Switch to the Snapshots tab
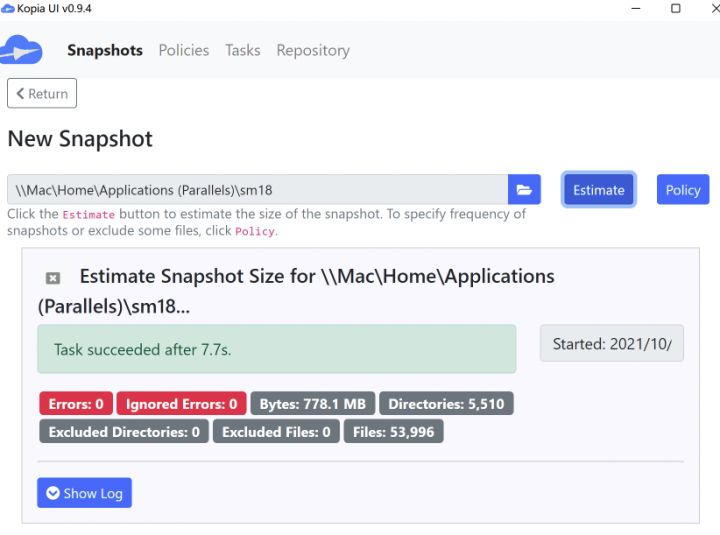Viewport: 720px width, 535px height. click(x=105, y=50)
